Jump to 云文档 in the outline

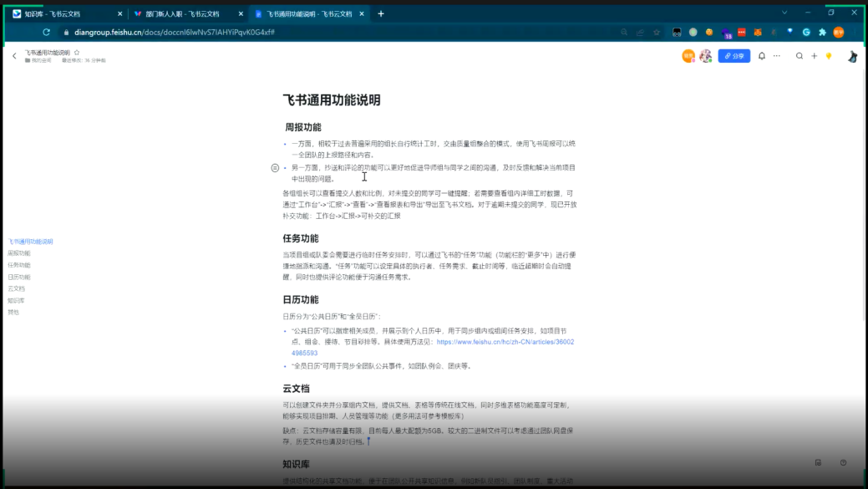pyautogui.click(x=17, y=288)
